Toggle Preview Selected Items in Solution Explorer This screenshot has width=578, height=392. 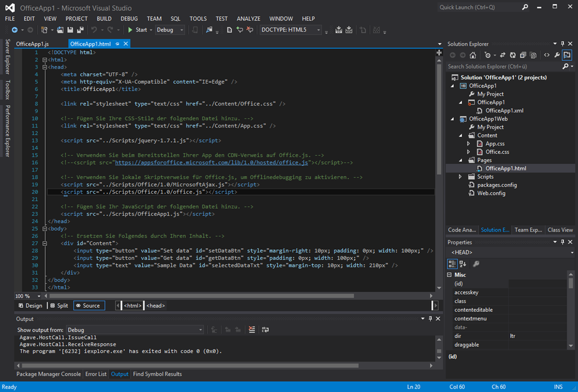pyautogui.click(x=567, y=55)
